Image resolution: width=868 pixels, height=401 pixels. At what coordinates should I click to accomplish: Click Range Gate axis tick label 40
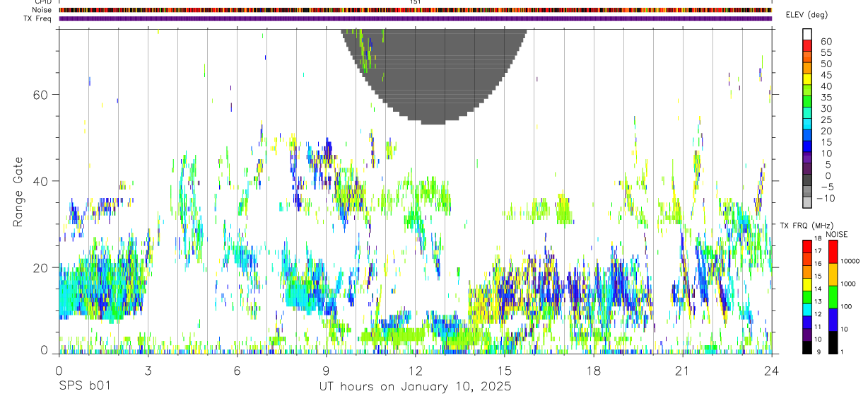coord(41,181)
